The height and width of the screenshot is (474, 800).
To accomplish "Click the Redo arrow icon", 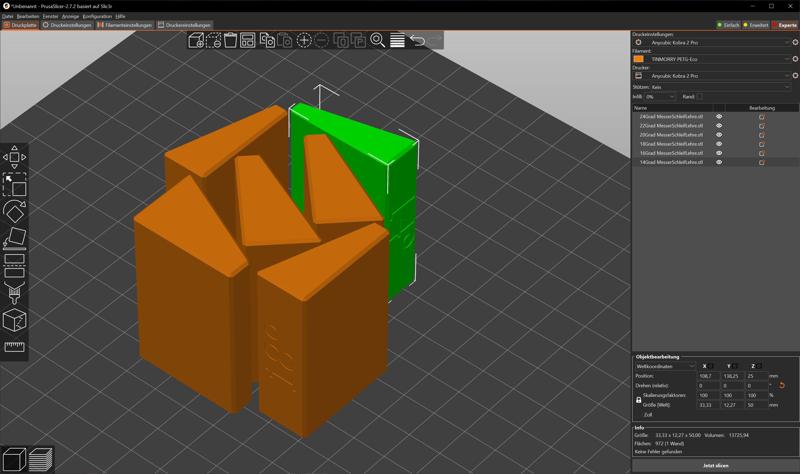I will click(434, 40).
